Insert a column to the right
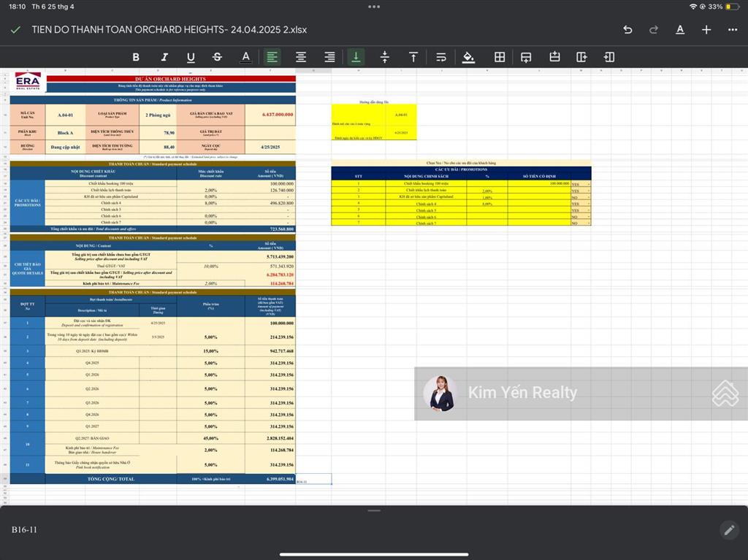The image size is (748, 560). pyautogui.click(x=581, y=57)
